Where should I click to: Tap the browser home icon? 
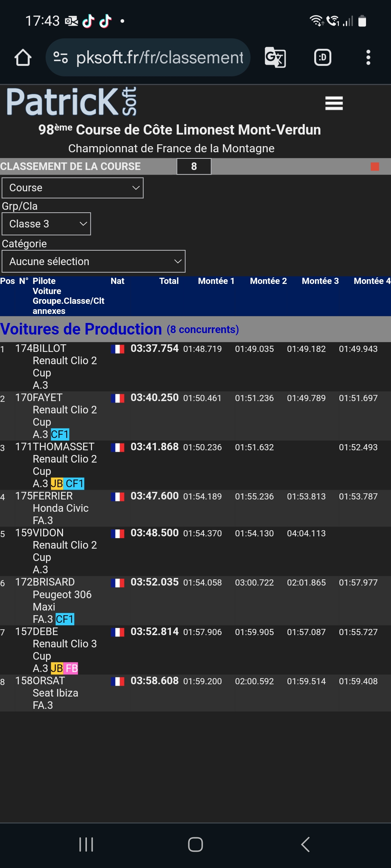tap(23, 58)
